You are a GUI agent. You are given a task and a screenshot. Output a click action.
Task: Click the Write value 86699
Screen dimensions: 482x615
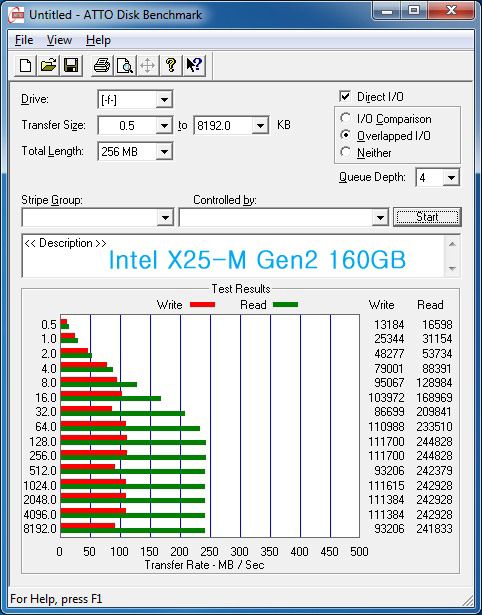[389, 412]
